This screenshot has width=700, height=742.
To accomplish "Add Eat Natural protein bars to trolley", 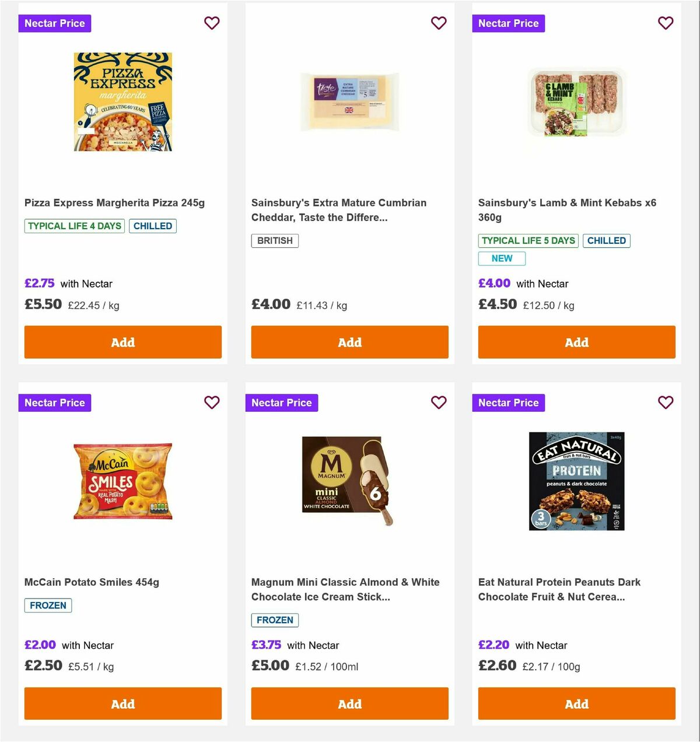I will point(576,703).
